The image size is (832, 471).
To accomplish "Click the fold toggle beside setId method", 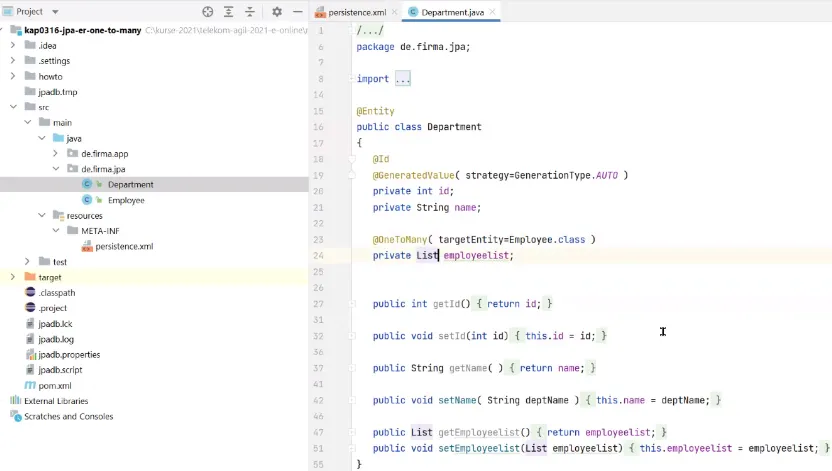I will [352, 336].
